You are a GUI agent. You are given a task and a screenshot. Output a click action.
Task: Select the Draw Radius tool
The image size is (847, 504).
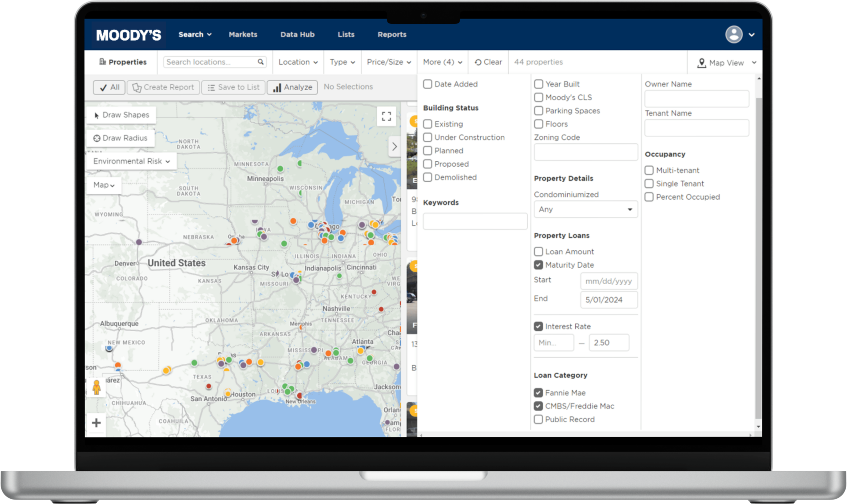[120, 138]
